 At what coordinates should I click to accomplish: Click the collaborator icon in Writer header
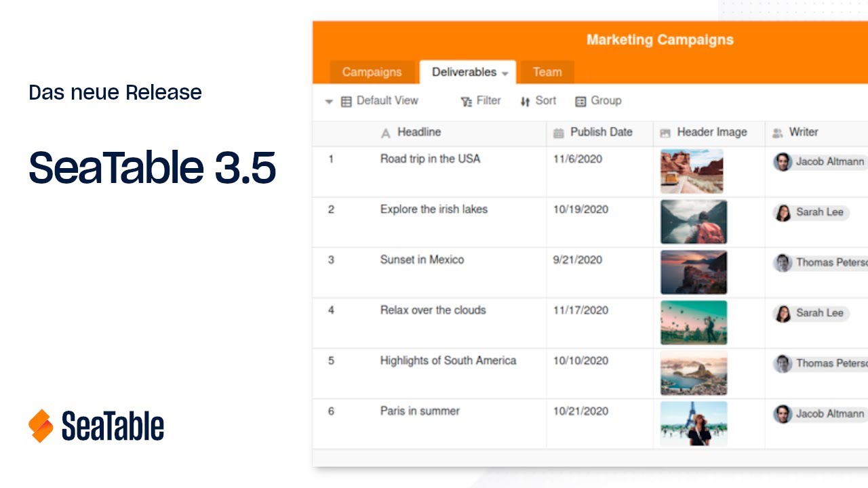pyautogui.click(x=777, y=134)
